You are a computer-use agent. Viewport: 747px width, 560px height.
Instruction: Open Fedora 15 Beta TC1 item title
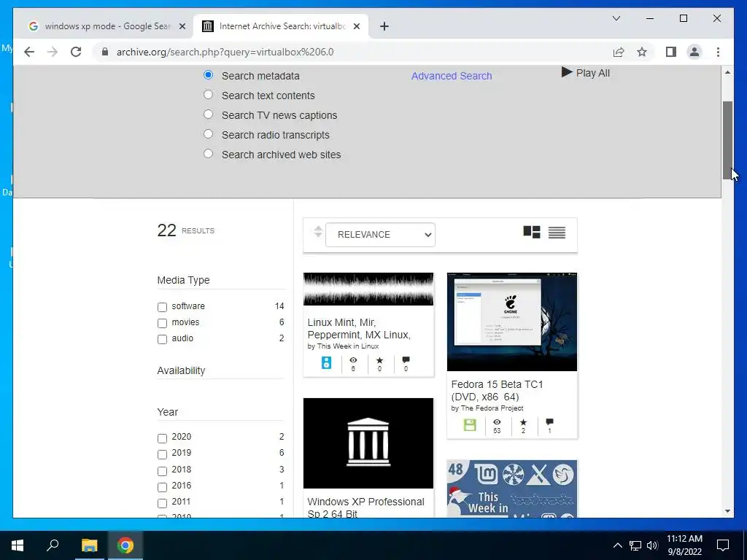[x=497, y=391]
